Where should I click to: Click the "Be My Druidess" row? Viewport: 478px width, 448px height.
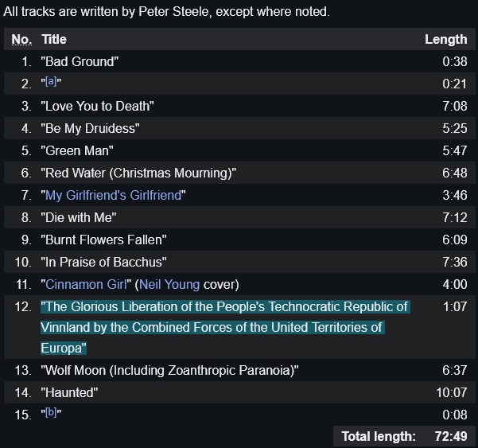point(239,128)
